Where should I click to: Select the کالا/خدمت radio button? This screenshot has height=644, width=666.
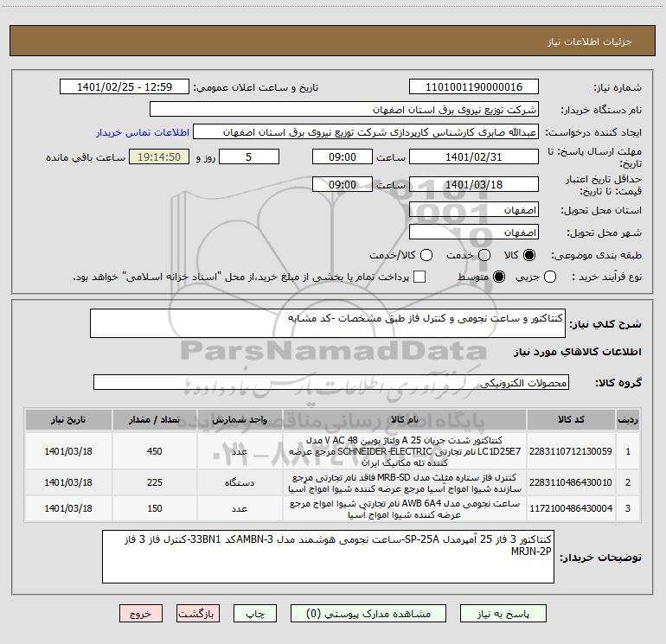[426, 255]
